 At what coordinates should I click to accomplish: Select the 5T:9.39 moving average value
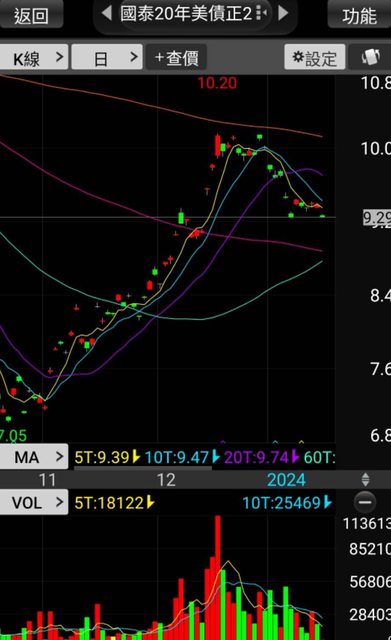pos(107,457)
